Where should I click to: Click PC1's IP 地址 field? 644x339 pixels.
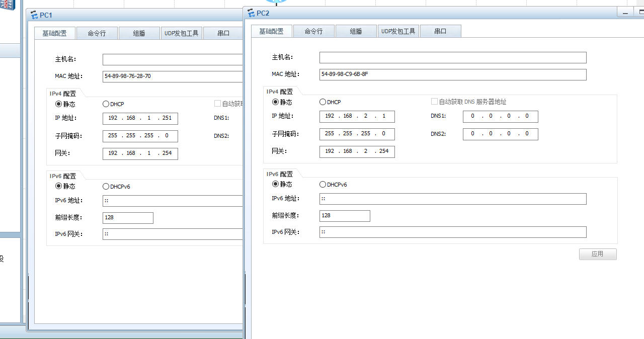[x=140, y=119]
